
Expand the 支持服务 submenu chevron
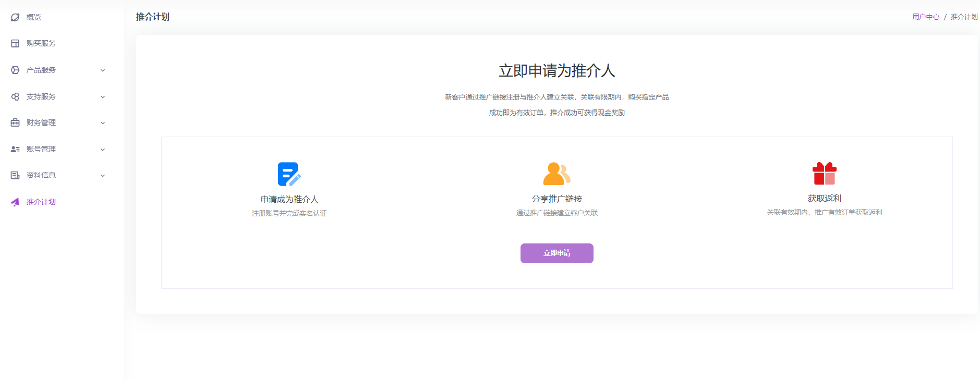point(103,97)
